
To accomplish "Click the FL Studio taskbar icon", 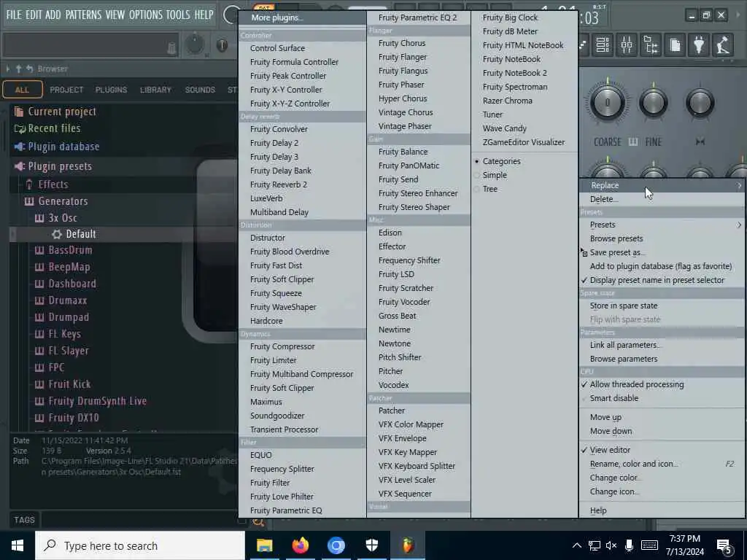I will pos(407,545).
